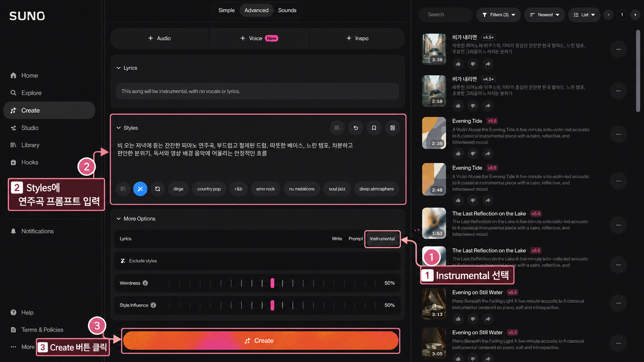Image resolution: width=644 pixels, height=362 pixels.
Task: Share the 2:58 비가 내리면 song
Action: click(488, 106)
